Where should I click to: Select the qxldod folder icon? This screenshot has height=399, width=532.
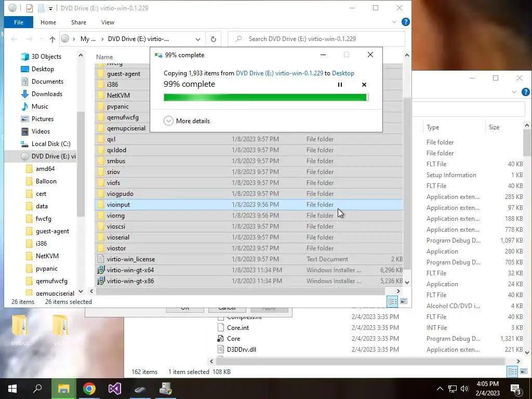pyautogui.click(x=101, y=150)
